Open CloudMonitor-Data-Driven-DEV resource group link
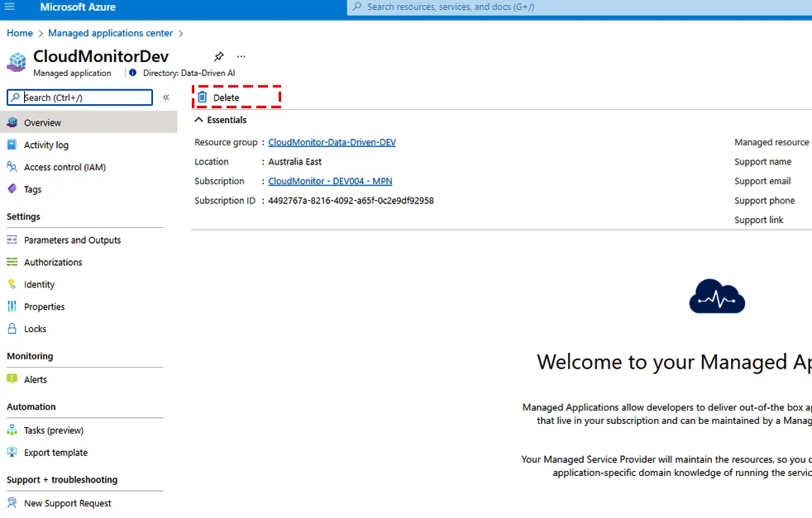812x518 pixels. pos(332,142)
